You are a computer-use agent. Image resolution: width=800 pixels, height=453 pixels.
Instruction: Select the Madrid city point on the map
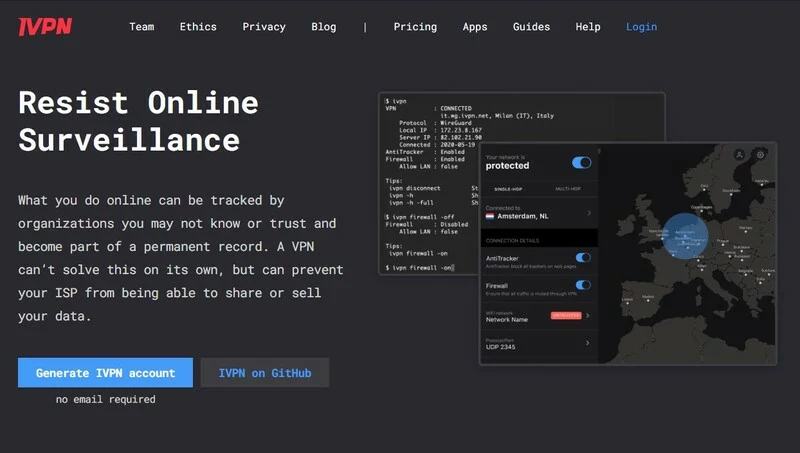tap(648, 299)
